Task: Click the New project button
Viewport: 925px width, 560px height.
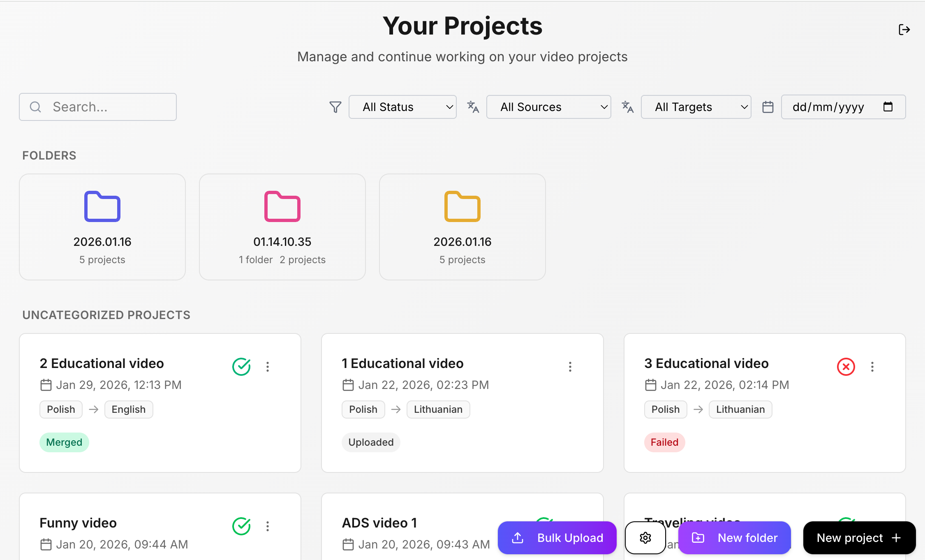Action: tap(859, 538)
